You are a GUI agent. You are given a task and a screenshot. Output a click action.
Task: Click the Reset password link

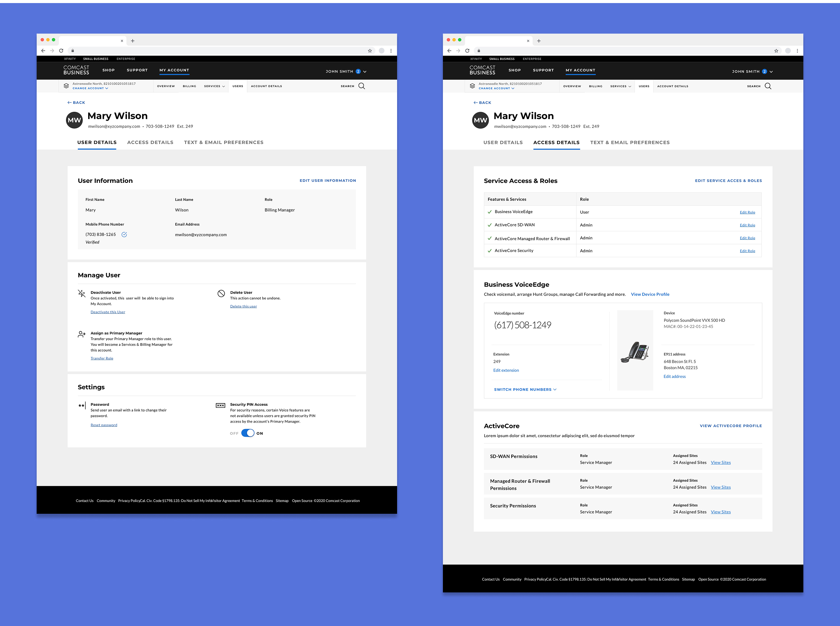coord(104,425)
